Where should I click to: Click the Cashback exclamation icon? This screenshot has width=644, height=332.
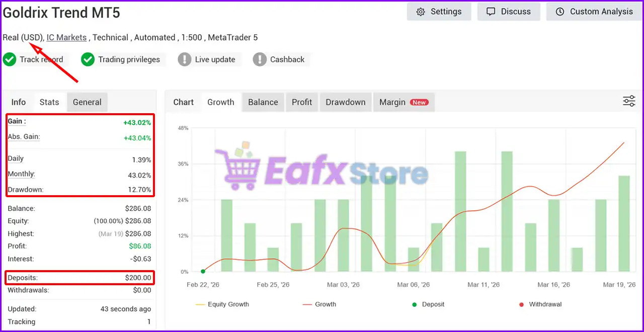pos(260,59)
